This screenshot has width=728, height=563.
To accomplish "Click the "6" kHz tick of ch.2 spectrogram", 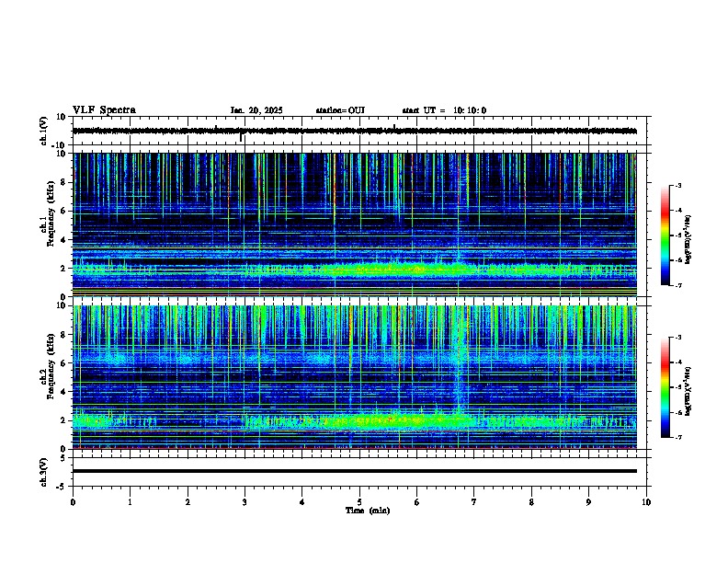I will (63, 363).
